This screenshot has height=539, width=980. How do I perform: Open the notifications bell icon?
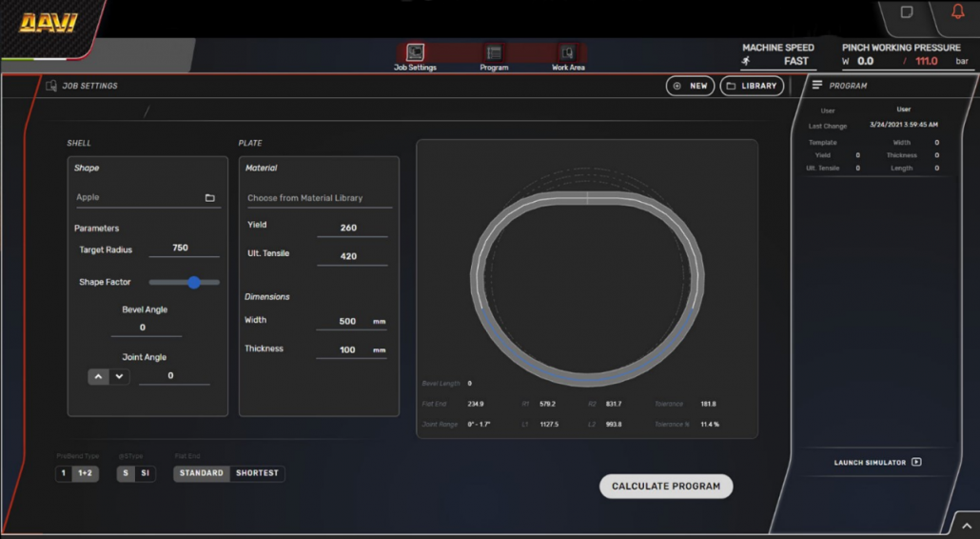tap(957, 12)
